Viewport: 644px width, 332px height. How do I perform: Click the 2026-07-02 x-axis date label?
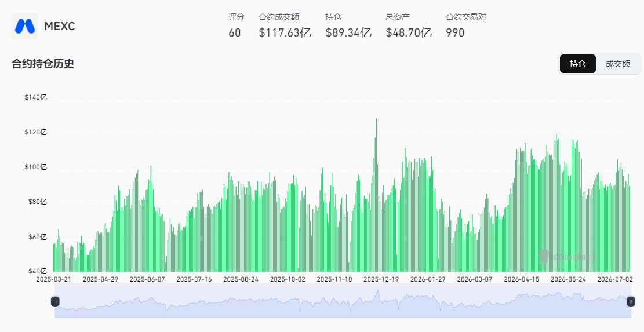(615, 279)
